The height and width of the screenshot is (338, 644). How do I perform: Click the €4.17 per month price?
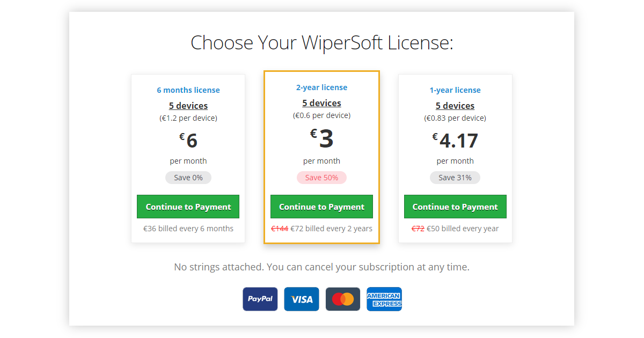pyautogui.click(x=455, y=141)
